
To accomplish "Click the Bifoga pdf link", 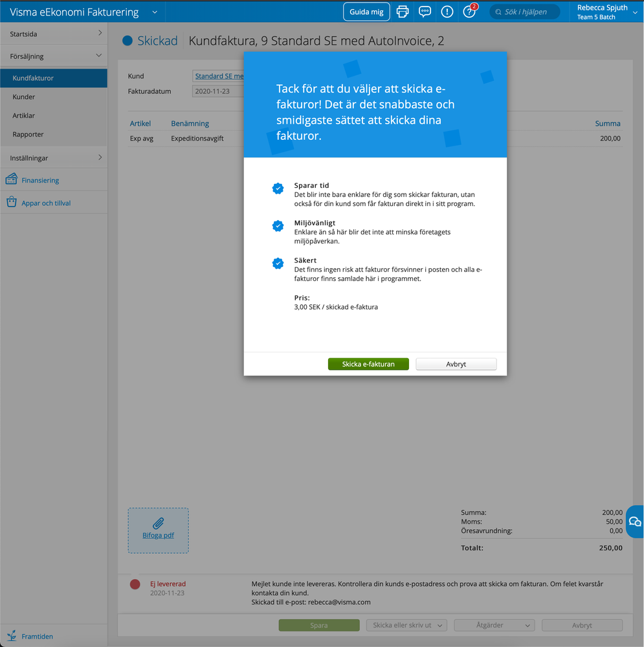I will click(159, 535).
